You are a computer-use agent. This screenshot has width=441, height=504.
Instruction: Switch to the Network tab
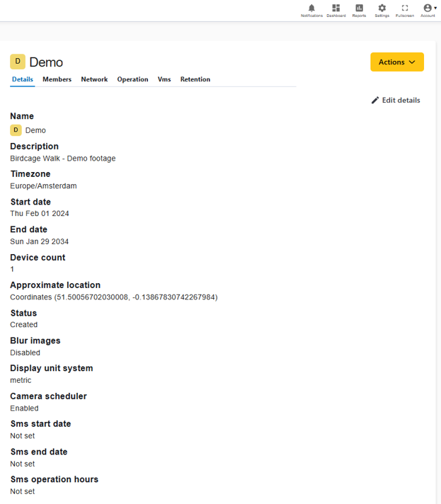coord(94,79)
